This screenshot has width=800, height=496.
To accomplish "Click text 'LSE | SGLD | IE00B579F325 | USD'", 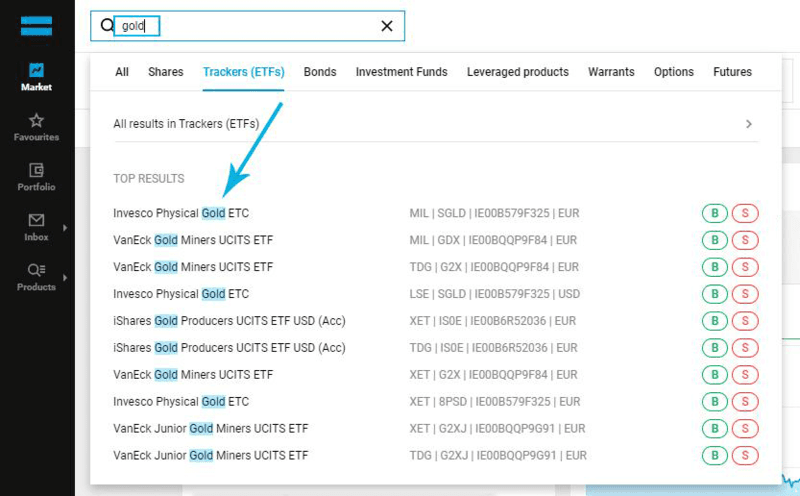I will [494, 294].
